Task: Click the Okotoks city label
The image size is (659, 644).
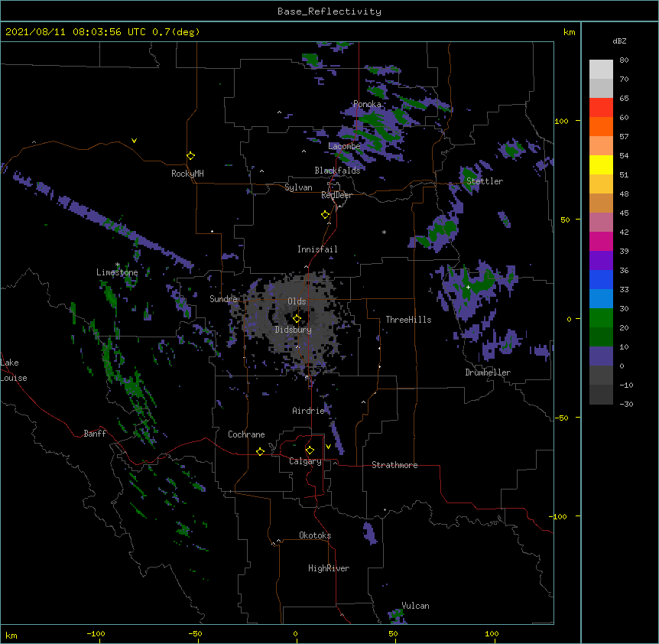Action: pyautogui.click(x=315, y=535)
